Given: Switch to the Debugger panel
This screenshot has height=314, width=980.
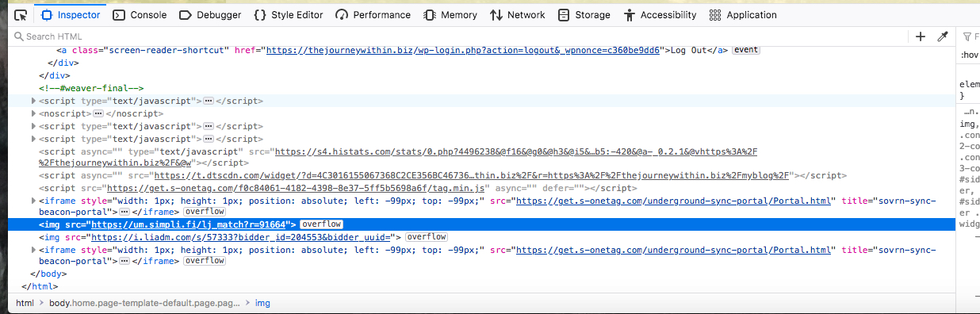Looking at the screenshot, I should point(210,15).
